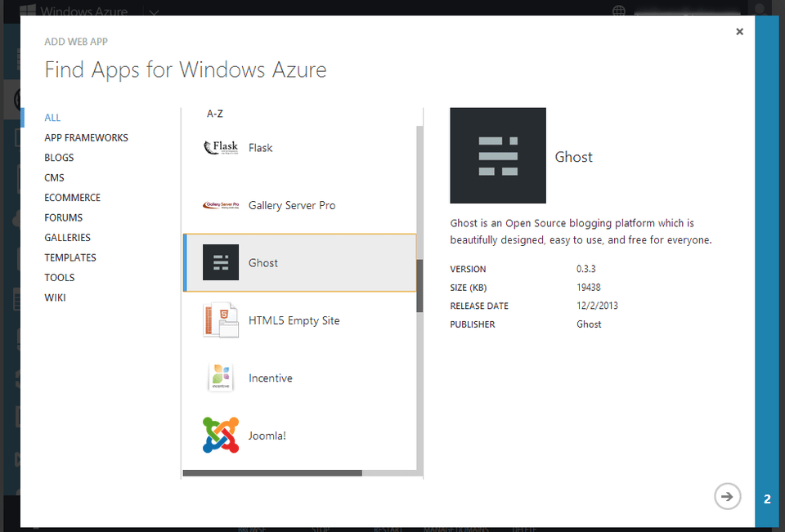Screen dimensions: 785x532
Task: Click release date 12/2/2013
Action: tap(597, 306)
